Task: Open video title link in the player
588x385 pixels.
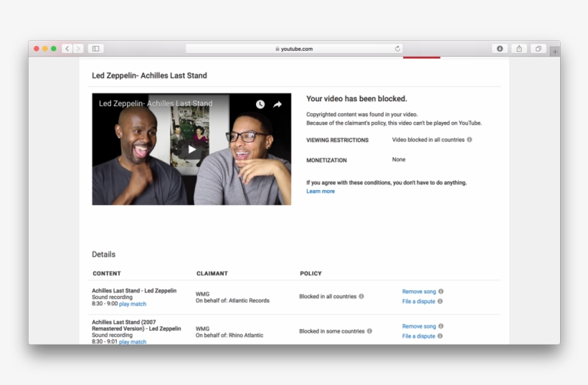Action: pos(156,103)
